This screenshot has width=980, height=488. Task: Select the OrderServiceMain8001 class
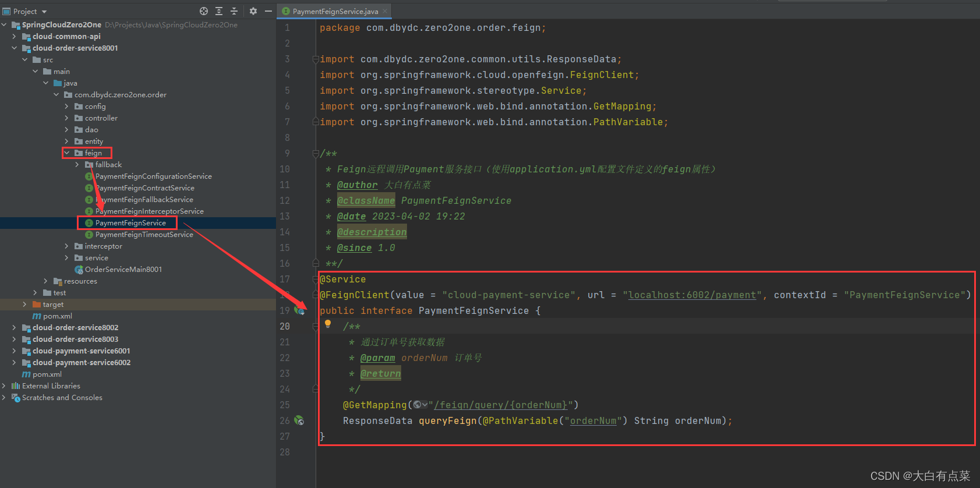(123, 270)
